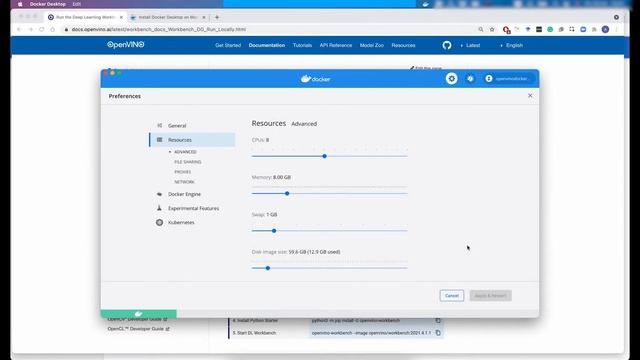Open Docker troubleshoot bug icon
This screenshot has height=360, width=640.
[x=470, y=78]
